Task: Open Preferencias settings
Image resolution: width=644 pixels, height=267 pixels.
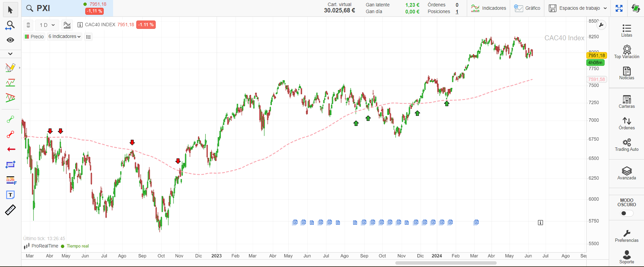Action: pyautogui.click(x=627, y=236)
